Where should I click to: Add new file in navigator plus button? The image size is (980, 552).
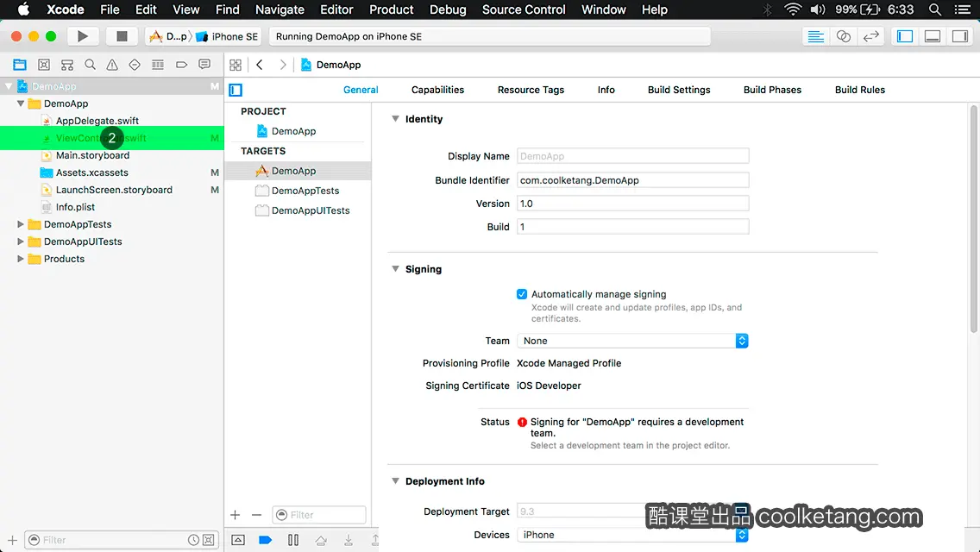tap(12, 540)
